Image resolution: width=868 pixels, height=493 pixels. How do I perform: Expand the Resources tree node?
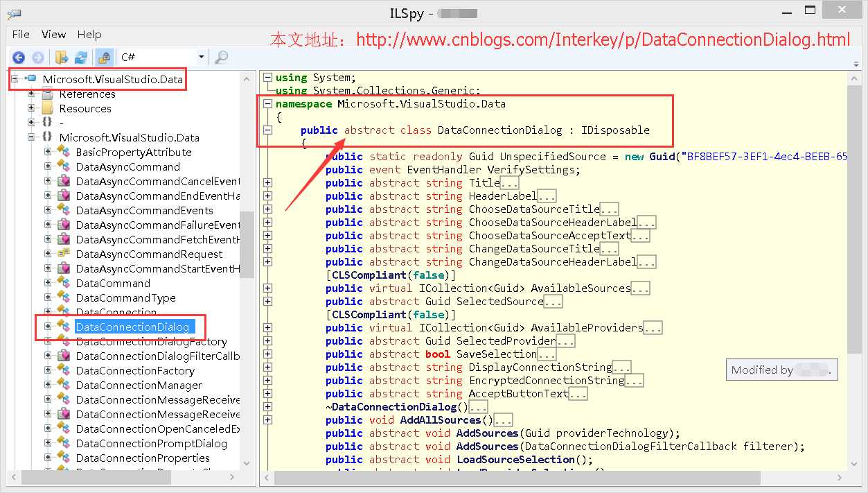pos(31,108)
